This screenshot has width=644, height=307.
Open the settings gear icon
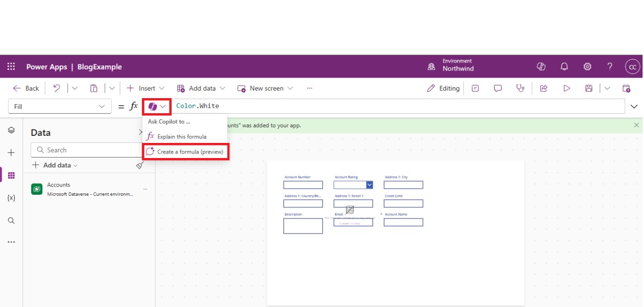pos(587,66)
